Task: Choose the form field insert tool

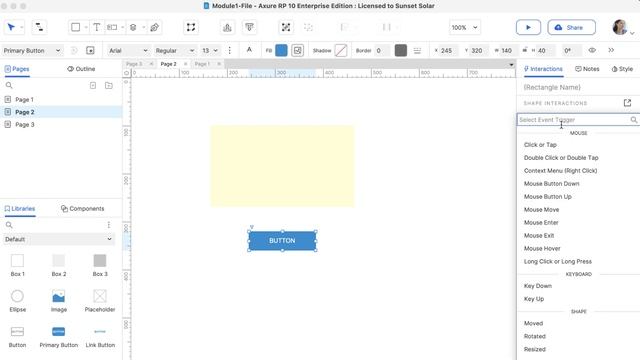Action: click(112, 27)
